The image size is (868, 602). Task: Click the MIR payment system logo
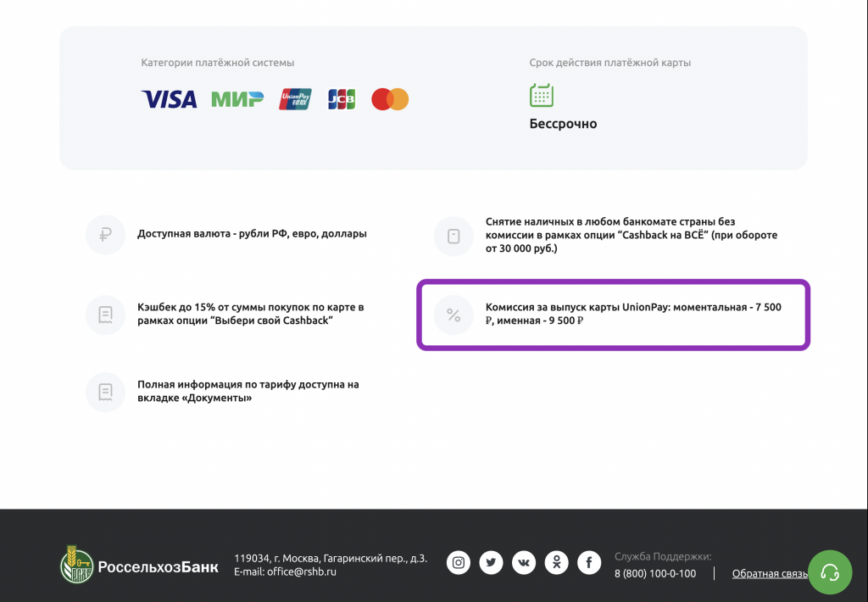[236, 99]
